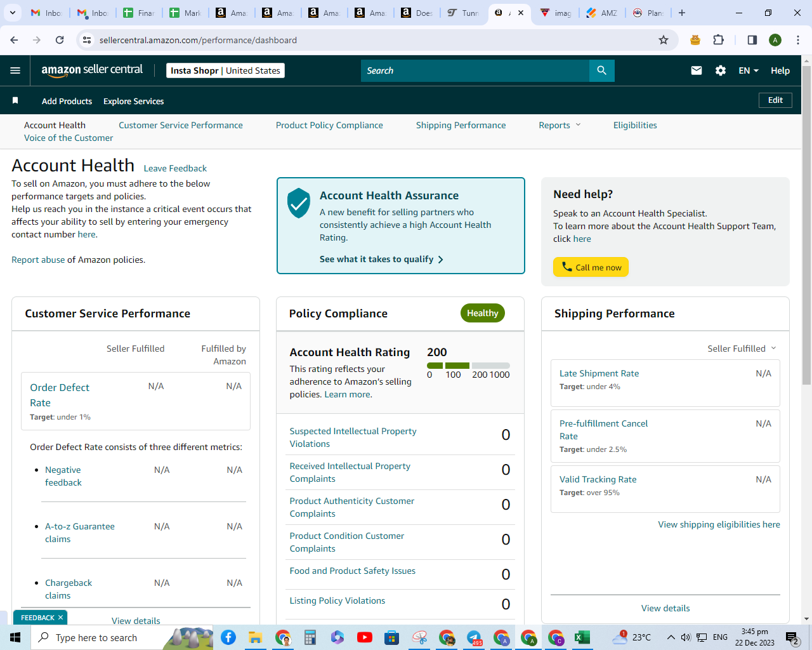Open Telegram from the taskbar

(474, 637)
